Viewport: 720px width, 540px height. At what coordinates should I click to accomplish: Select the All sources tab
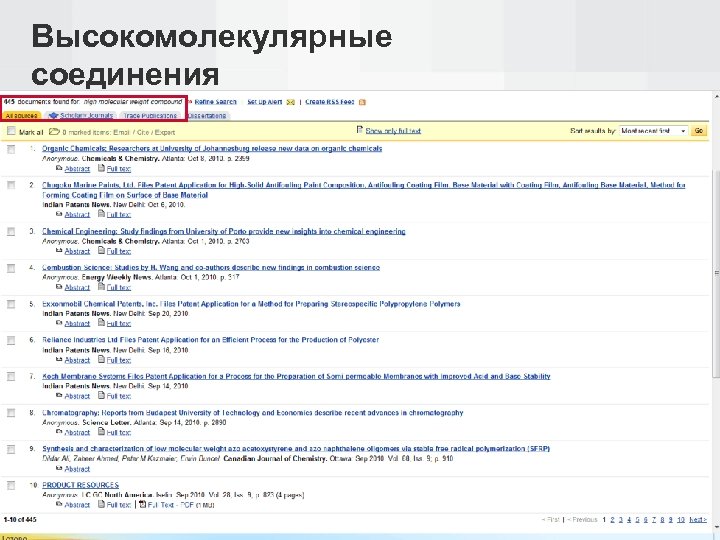[x=22, y=116]
